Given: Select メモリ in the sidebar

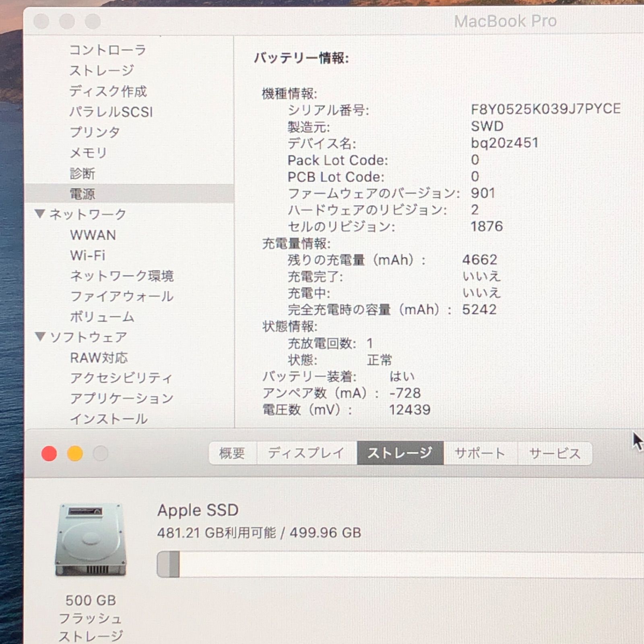Looking at the screenshot, I should click(88, 153).
